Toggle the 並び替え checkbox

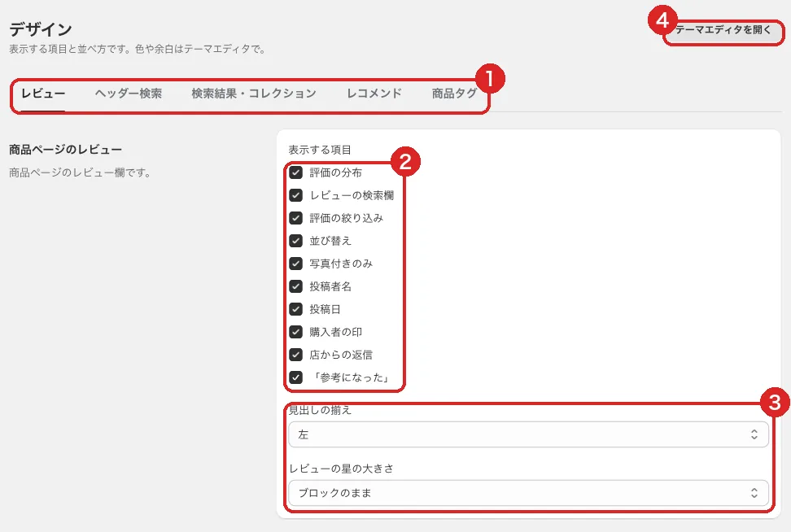296,241
